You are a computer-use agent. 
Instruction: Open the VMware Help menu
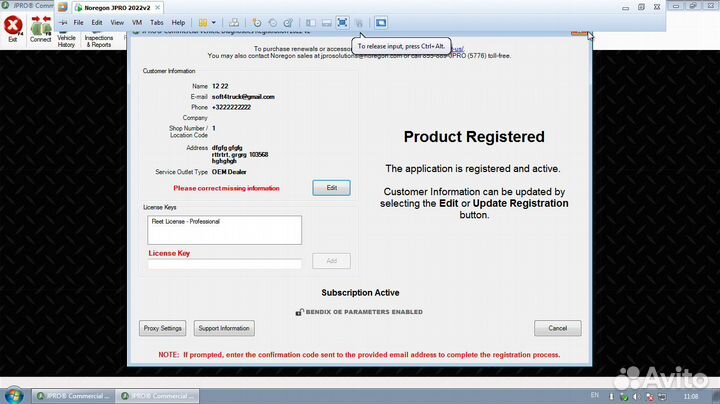[x=178, y=22]
